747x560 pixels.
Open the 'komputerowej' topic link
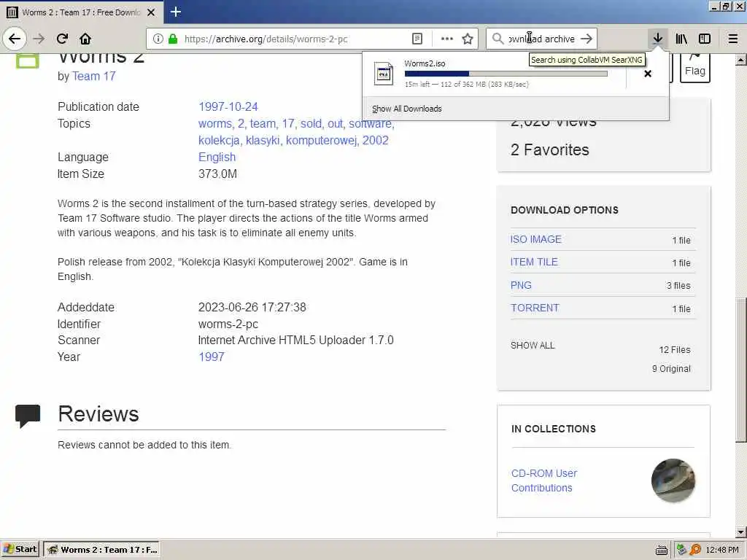[322, 141]
